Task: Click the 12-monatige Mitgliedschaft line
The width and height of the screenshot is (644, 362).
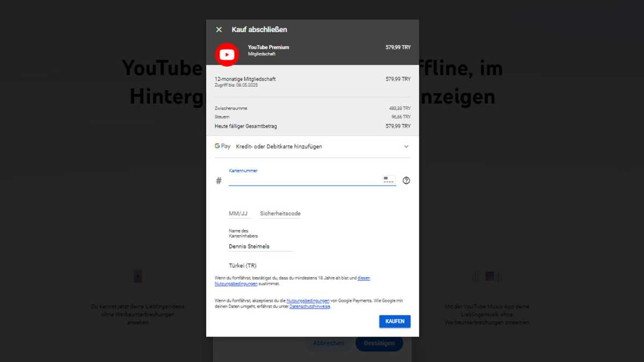Action: click(245, 79)
